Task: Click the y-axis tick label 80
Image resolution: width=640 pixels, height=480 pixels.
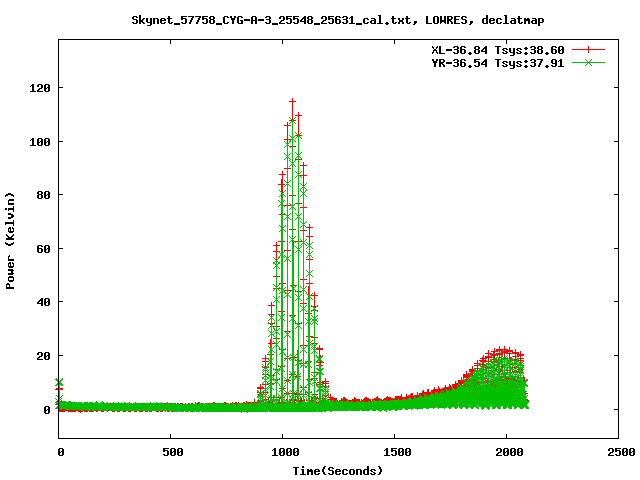Action: tap(43, 195)
